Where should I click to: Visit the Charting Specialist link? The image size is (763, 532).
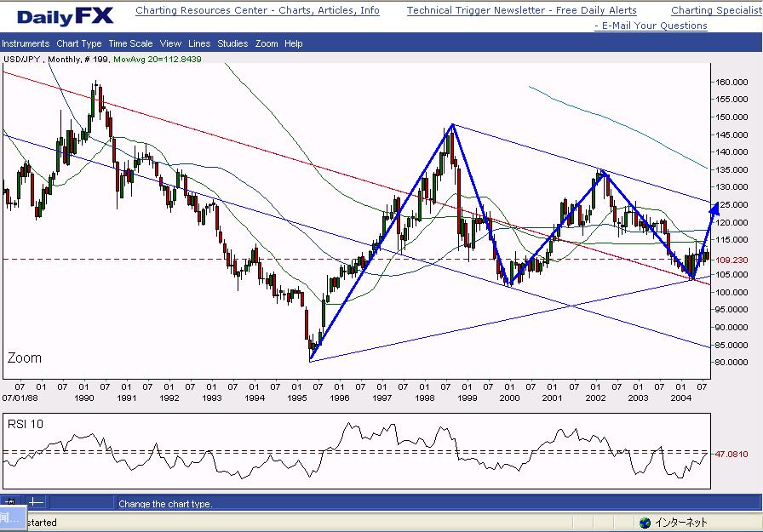tap(716, 11)
